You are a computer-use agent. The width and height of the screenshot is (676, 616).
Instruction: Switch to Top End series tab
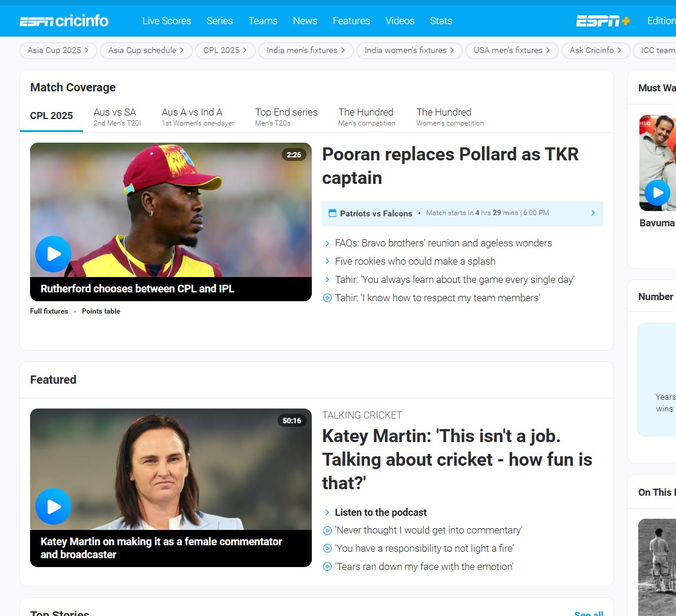[286, 117]
